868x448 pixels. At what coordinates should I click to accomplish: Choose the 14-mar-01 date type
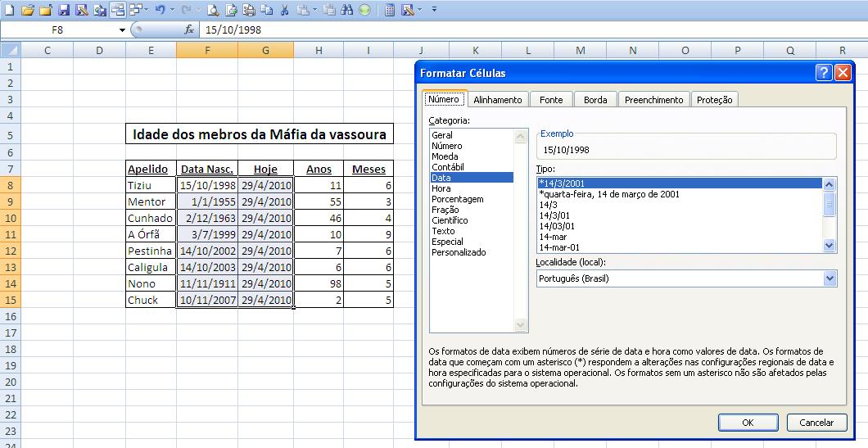pyautogui.click(x=680, y=247)
